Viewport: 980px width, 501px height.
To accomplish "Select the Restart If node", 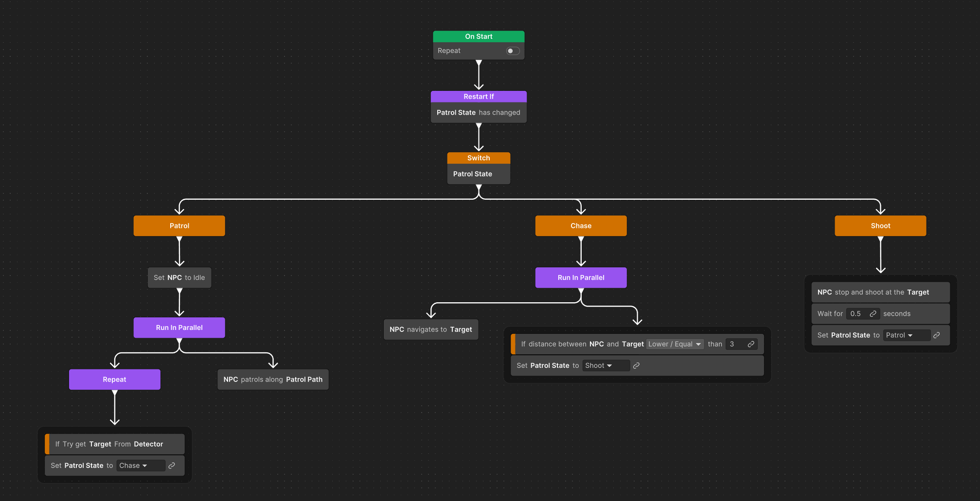I will pos(478,96).
